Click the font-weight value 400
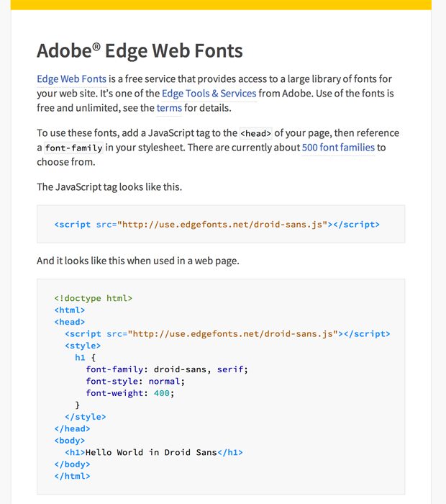The image size is (446, 504). coord(162,393)
